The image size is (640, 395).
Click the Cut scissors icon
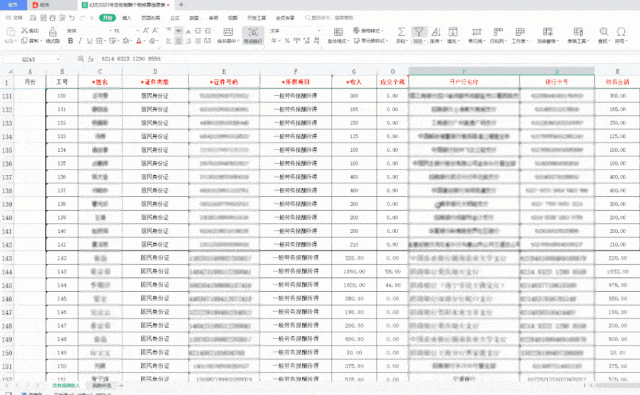(x=24, y=31)
